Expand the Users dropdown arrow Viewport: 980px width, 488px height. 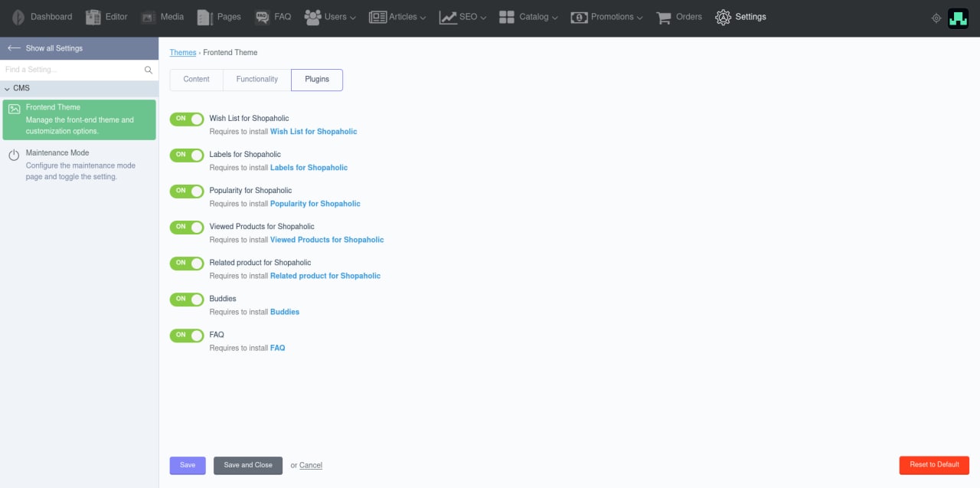353,18
